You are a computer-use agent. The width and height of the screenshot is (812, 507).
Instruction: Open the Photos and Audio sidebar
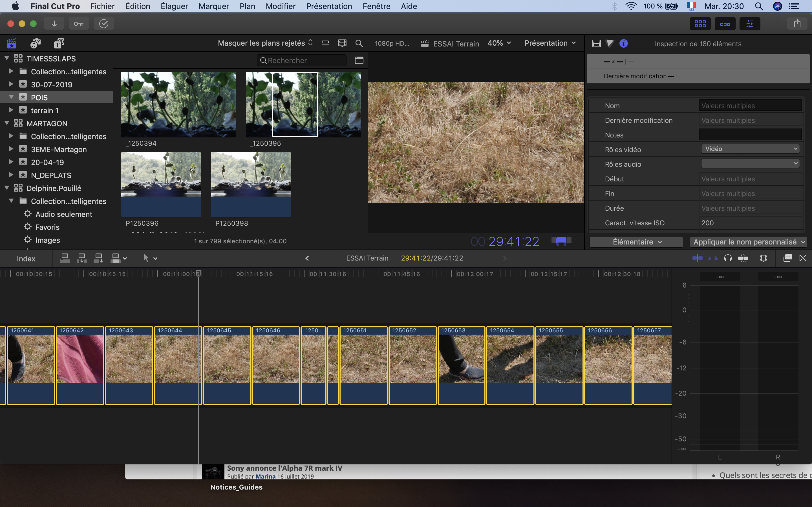pyautogui.click(x=35, y=43)
